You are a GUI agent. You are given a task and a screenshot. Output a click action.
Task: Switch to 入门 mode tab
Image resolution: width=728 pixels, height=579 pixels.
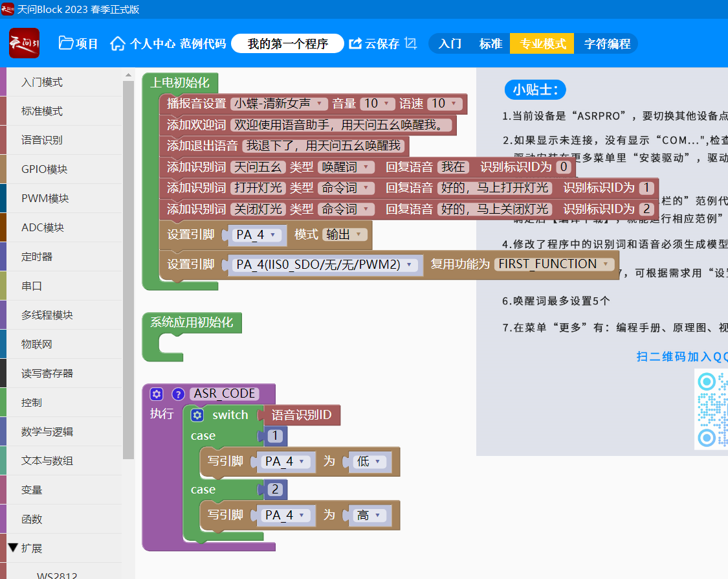pyautogui.click(x=450, y=43)
